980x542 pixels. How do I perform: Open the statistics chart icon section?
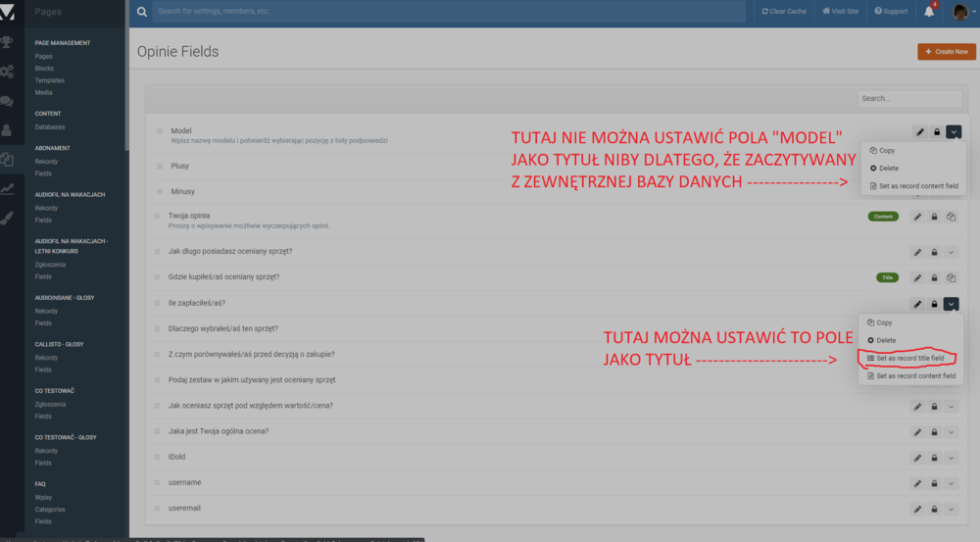point(7,188)
